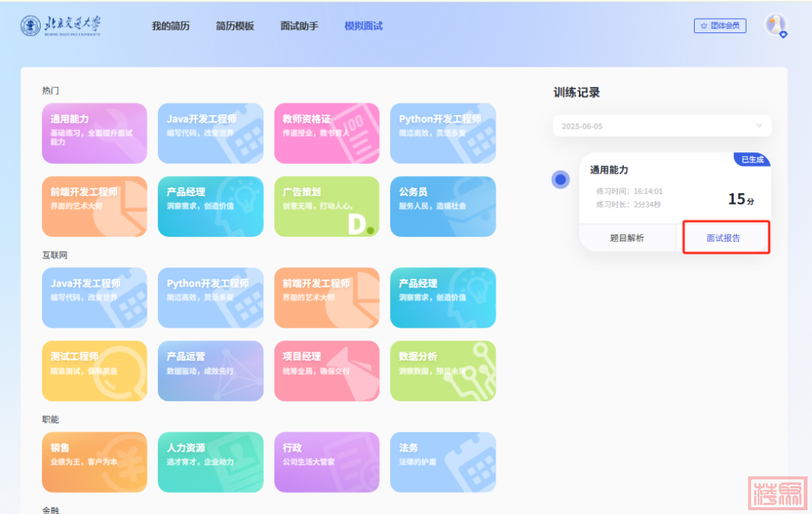The width and height of the screenshot is (812, 514).
Task: Select the 公务员 interview card
Action: pyautogui.click(x=442, y=206)
